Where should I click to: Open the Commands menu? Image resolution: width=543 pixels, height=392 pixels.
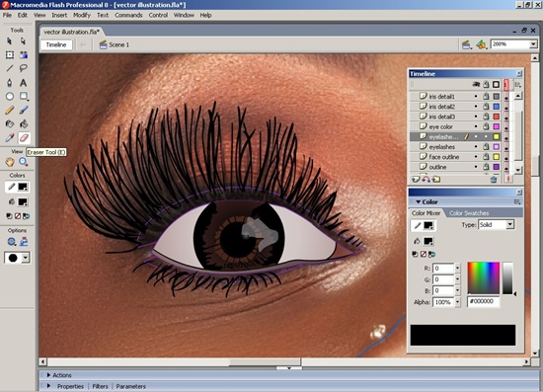(x=128, y=15)
